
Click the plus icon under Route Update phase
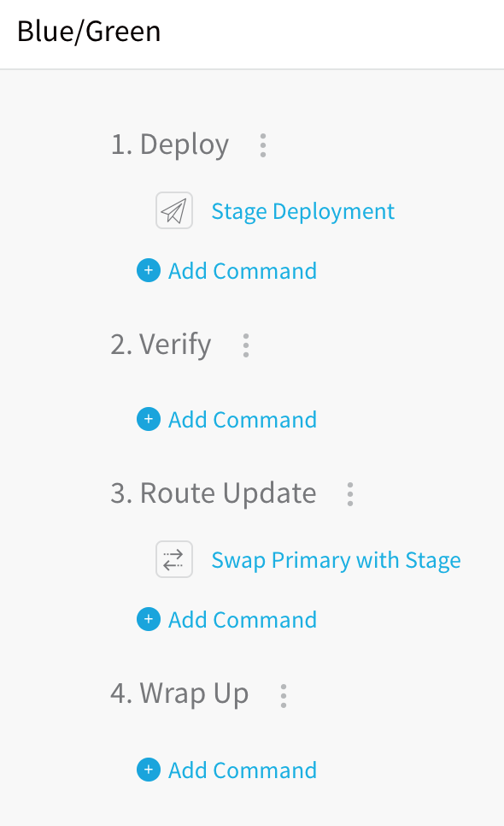pyautogui.click(x=149, y=619)
